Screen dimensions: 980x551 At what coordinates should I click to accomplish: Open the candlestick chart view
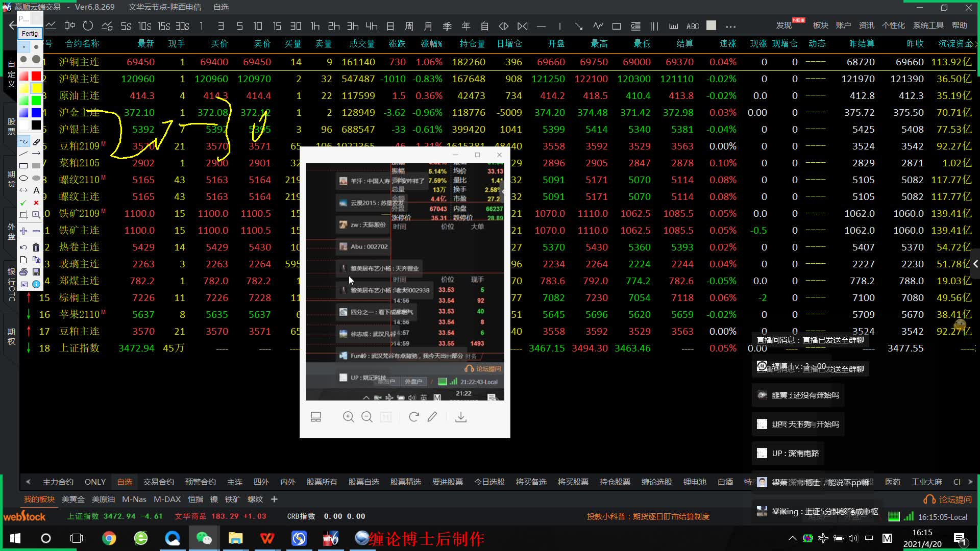(x=70, y=26)
